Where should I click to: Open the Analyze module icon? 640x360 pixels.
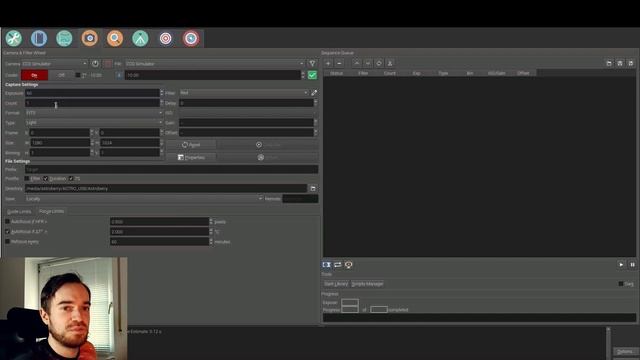tap(64, 38)
